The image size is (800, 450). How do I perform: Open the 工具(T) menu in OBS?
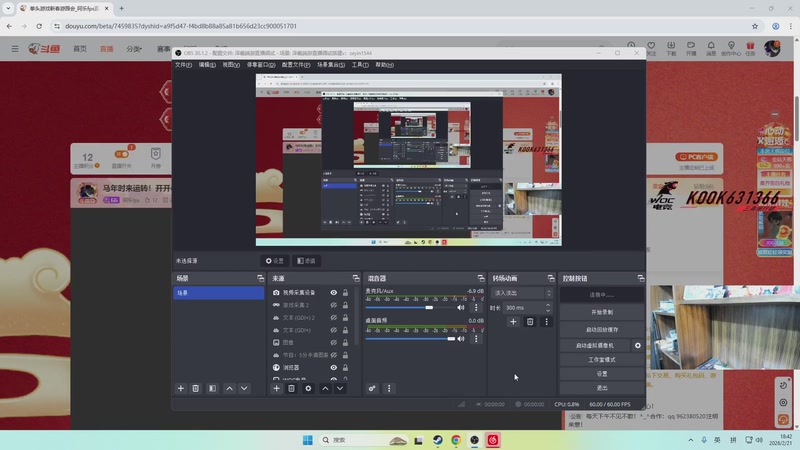click(360, 65)
